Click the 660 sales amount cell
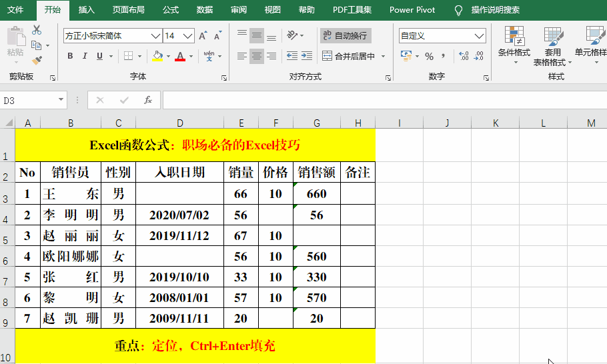 tap(317, 193)
